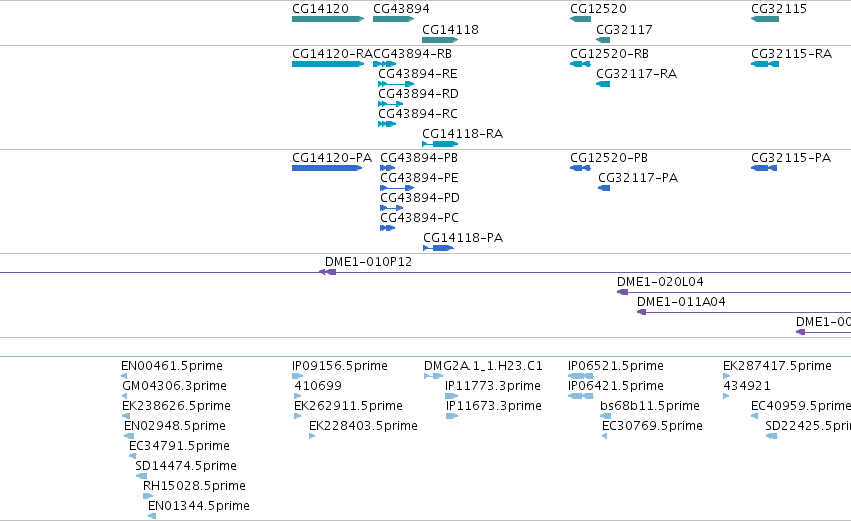This screenshot has height=521, width=851.
Task: Click the CG32117-RA transcript label
Action: point(637,74)
